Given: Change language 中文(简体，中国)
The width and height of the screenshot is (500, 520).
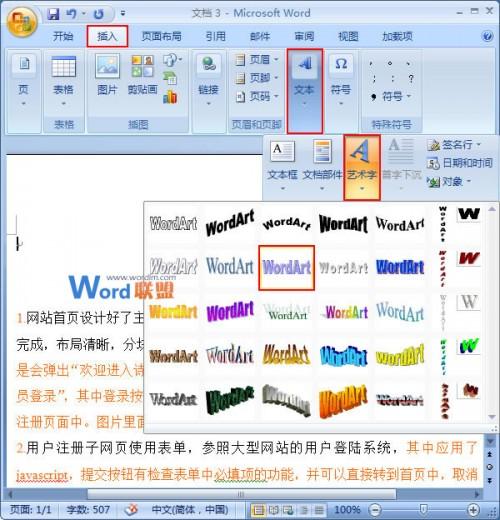Looking at the screenshot, I should click(190, 509).
